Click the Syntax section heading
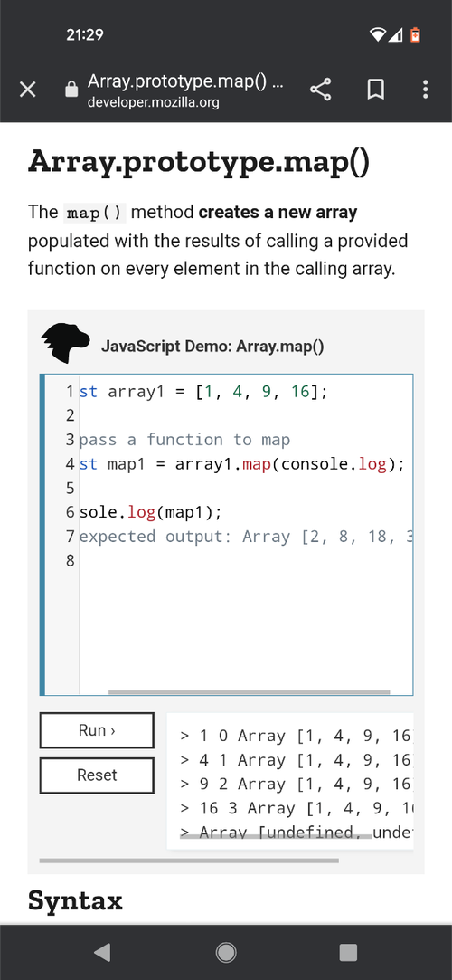Viewport: 452px width, 980px height. click(75, 900)
